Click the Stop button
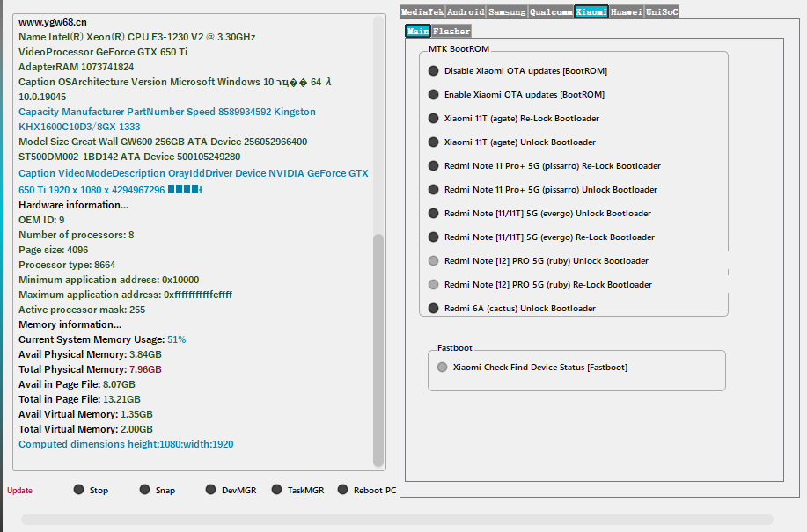This screenshot has width=807, height=532. pyautogui.click(x=92, y=490)
